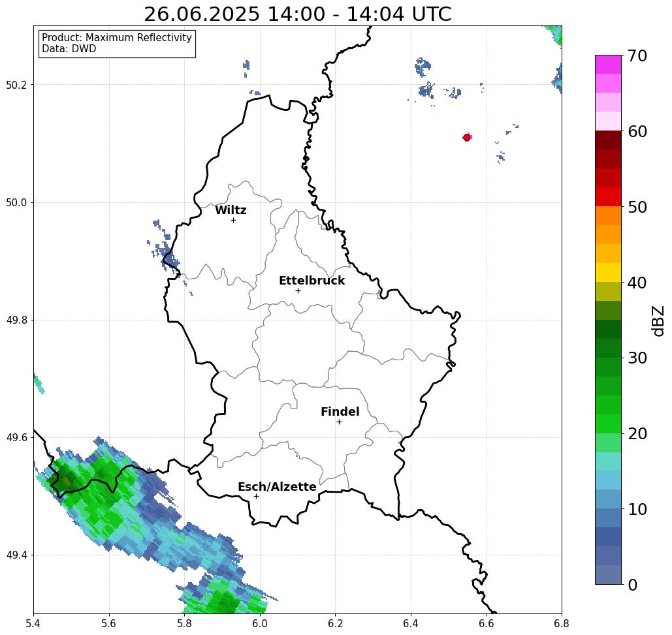
Task: Click the plus marker below Wiltz
Action: click(234, 221)
